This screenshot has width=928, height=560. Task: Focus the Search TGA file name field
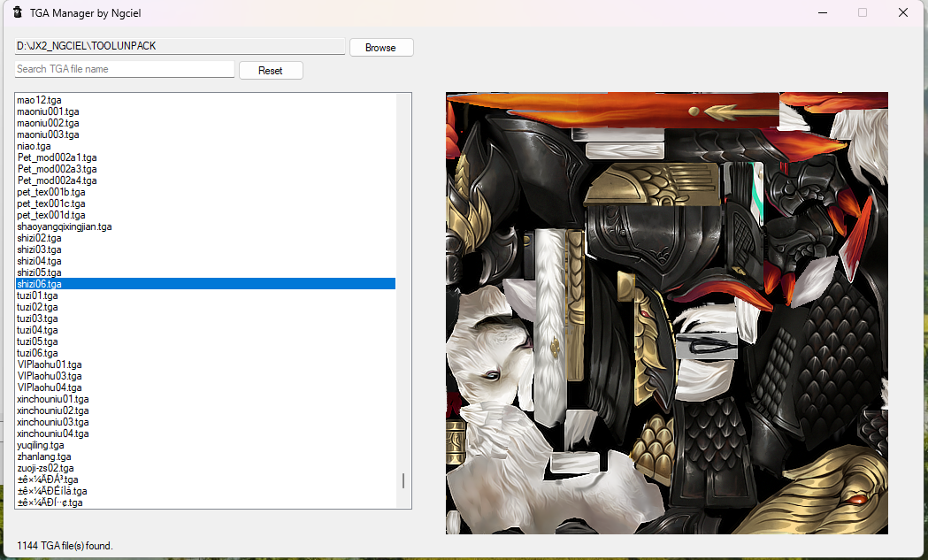click(124, 69)
